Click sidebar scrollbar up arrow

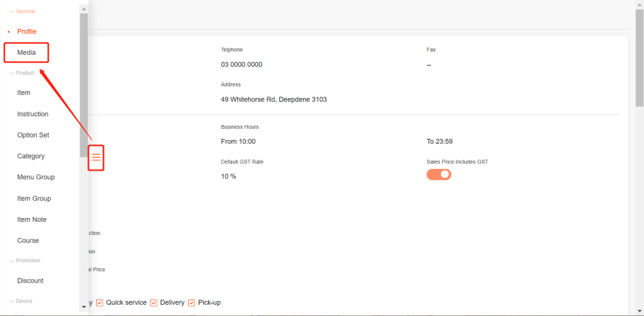point(84,9)
